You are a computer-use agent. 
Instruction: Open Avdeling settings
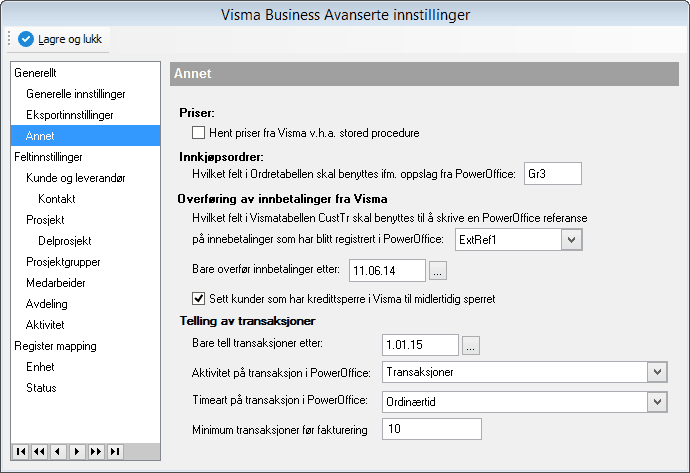pyautogui.click(x=47, y=304)
